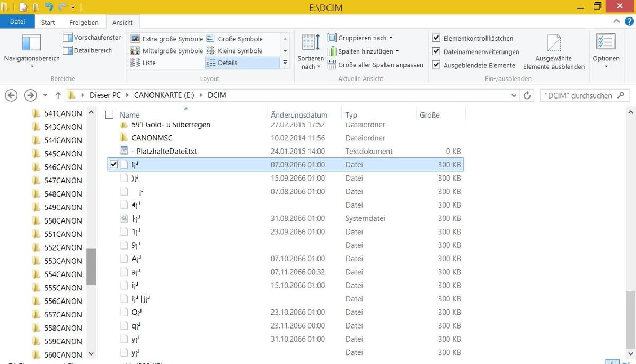
Task: Select the Ansicht ribbon tab
Action: (x=122, y=22)
